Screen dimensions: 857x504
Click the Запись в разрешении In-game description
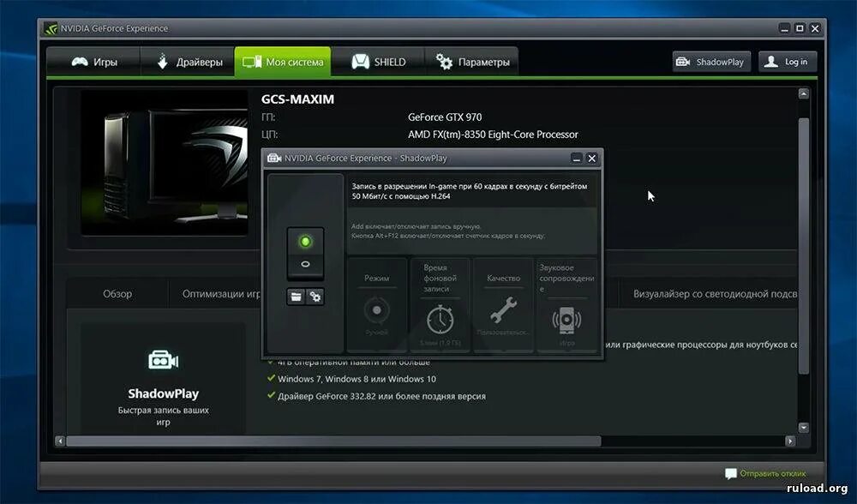[x=470, y=191]
